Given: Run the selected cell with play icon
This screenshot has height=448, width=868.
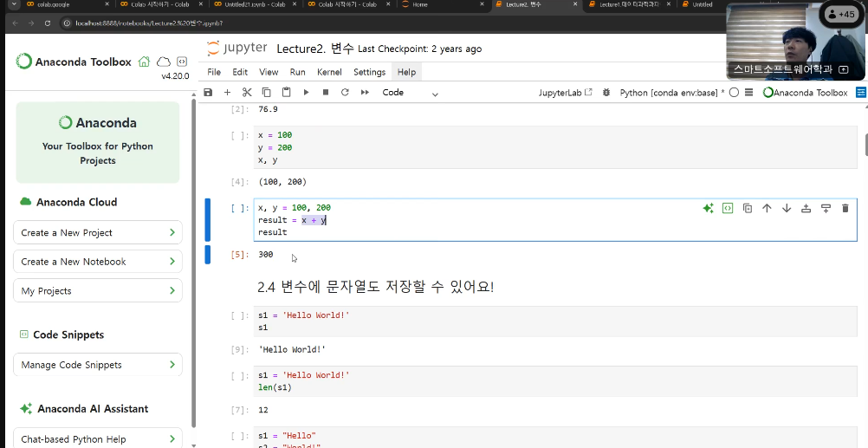Looking at the screenshot, I should click(x=306, y=93).
